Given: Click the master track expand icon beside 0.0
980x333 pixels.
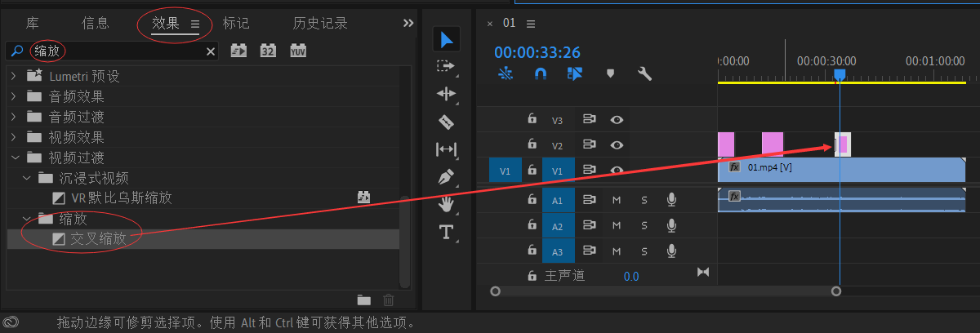Looking at the screenshot, I should pyautogui.click(x=702, y=272).
